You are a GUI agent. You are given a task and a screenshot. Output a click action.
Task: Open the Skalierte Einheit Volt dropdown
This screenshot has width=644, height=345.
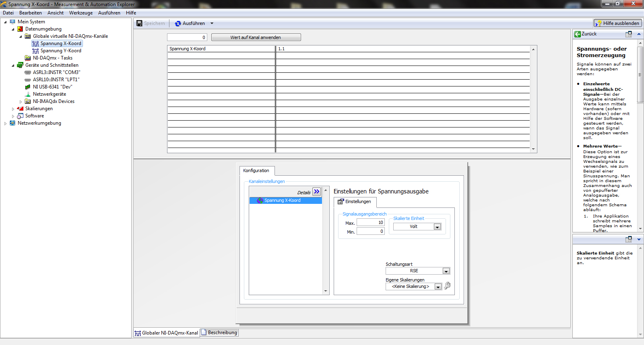click(x=437, y=227)
